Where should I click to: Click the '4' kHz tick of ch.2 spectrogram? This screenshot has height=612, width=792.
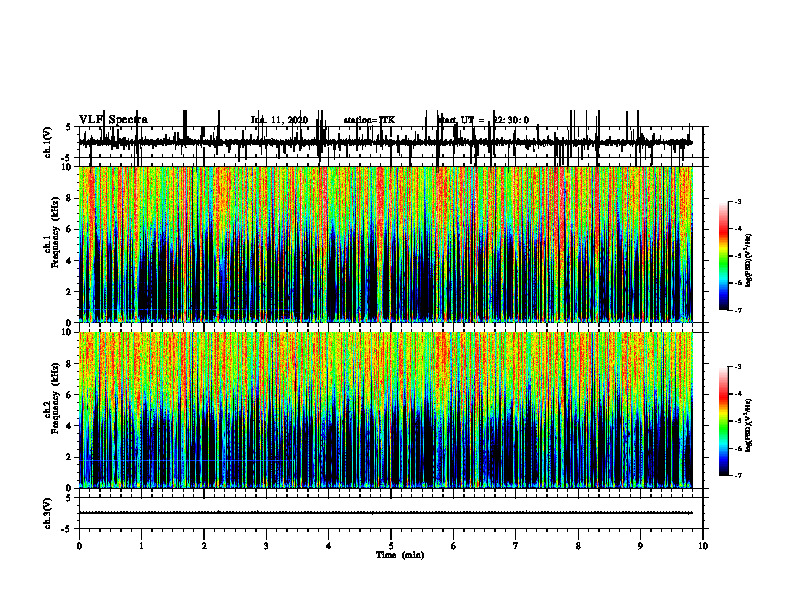pyautogui.click(x=69, y=426)
